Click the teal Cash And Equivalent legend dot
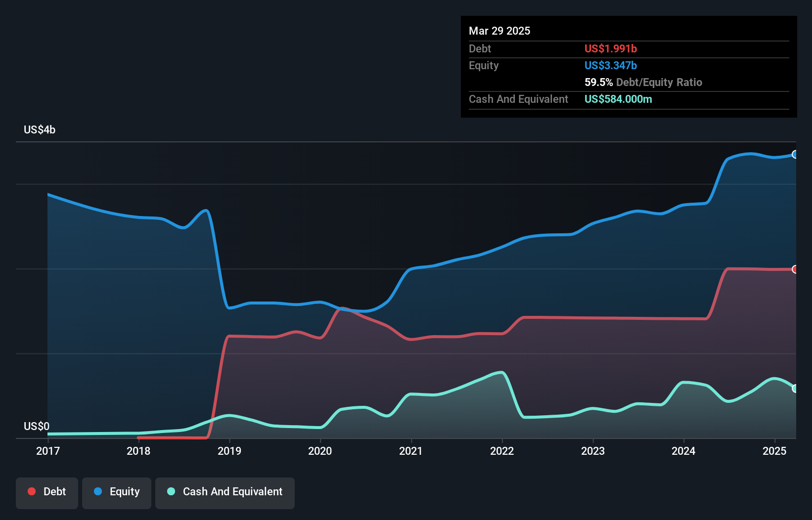The width and height of the screenshot is (812, 520). click(x=171, y=491)
